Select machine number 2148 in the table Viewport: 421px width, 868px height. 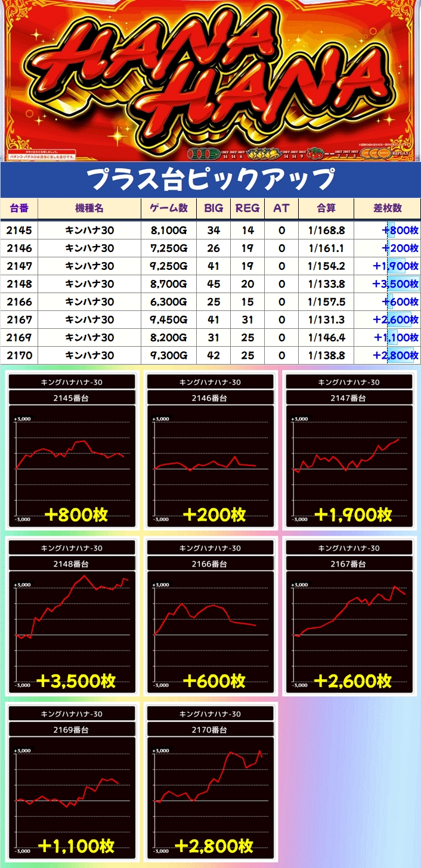coord(18,284)
